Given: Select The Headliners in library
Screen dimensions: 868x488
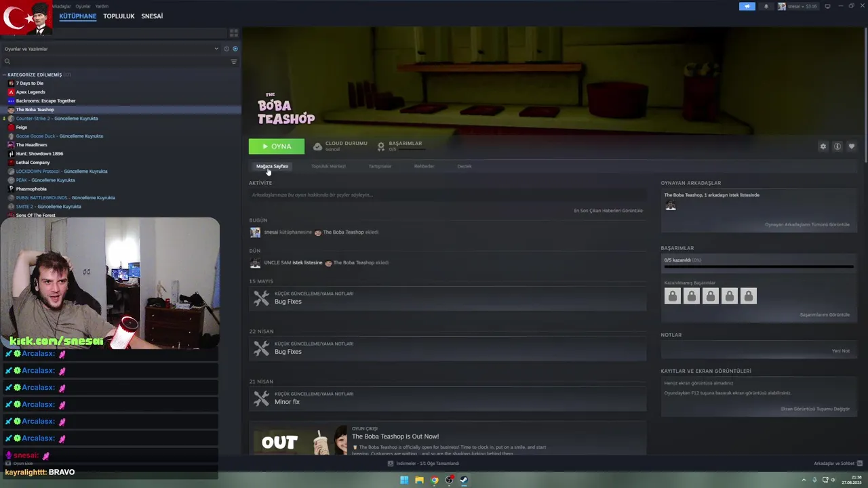Looking at the screenshot, I should pos(31,145).
